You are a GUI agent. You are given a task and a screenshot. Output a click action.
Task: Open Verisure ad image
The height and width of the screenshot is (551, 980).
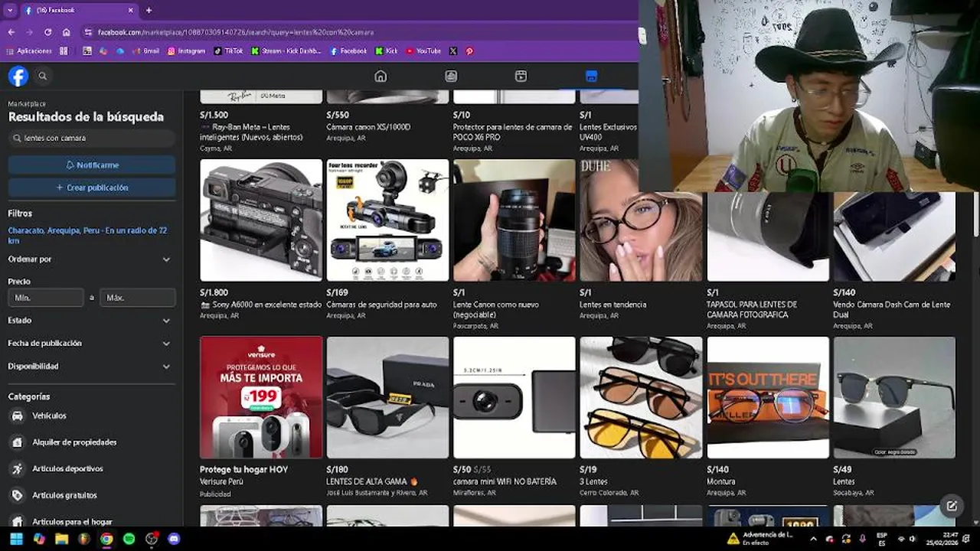click(261, 397)
